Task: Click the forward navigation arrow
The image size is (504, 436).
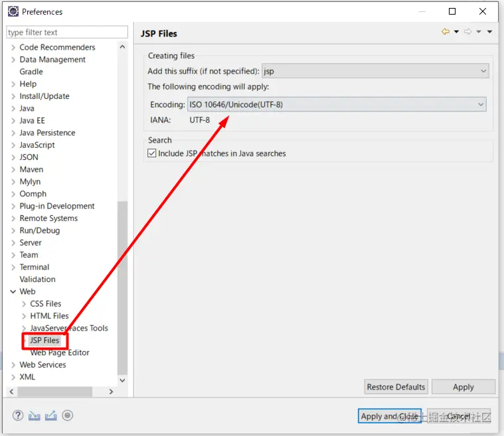Action: click(468, 31)
